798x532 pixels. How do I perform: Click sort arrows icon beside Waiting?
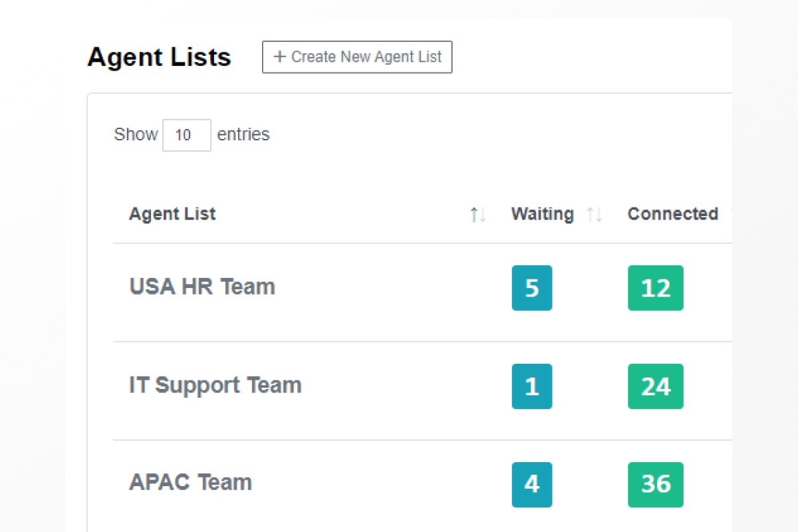point(595,215)
